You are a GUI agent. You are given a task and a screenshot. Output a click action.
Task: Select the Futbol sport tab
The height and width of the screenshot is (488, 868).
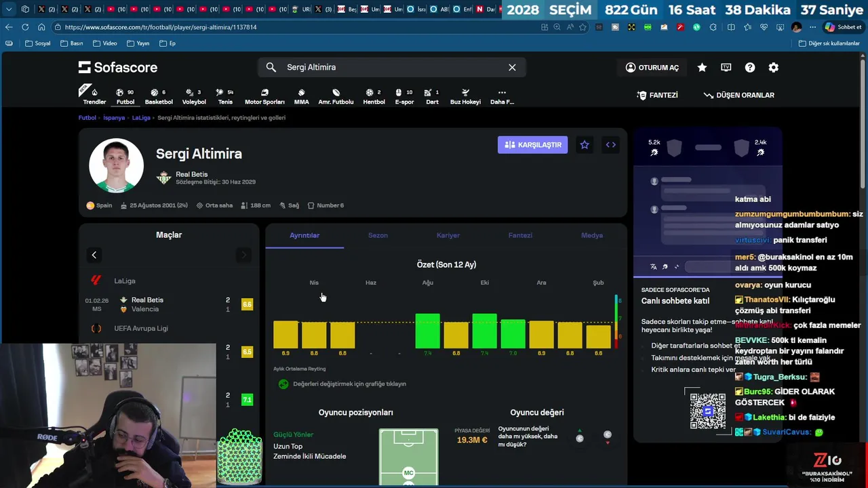click(125, 96)
